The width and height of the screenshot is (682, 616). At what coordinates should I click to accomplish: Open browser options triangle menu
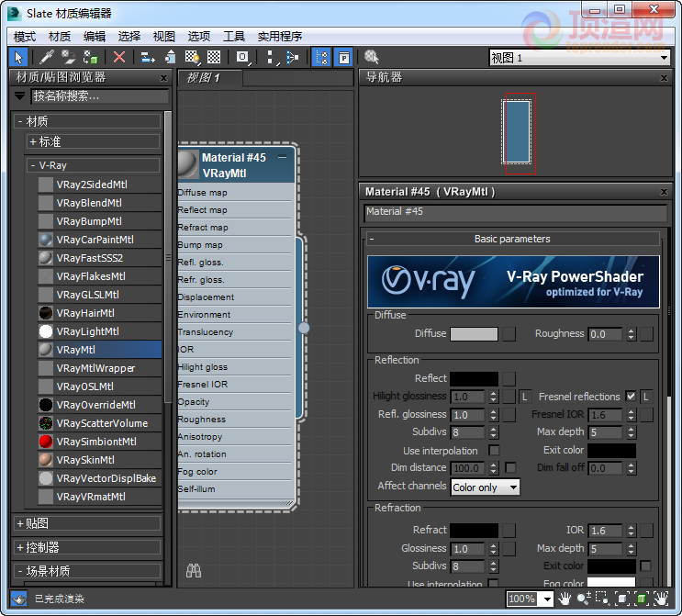pyautogui.click(x=19, y=95)
